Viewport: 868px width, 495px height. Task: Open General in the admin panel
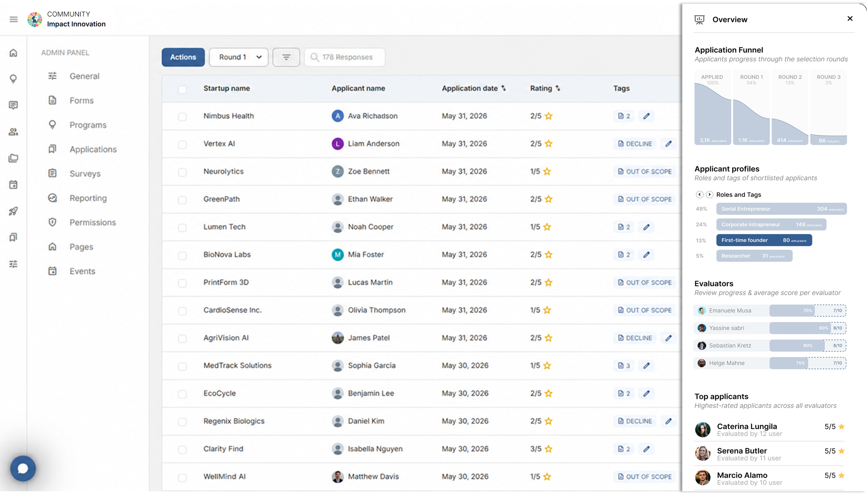click(84, 76)
